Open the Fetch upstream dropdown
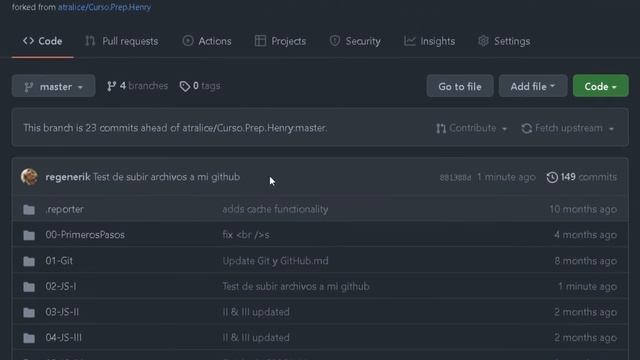 pyautogui.click(x=568, y=128)
